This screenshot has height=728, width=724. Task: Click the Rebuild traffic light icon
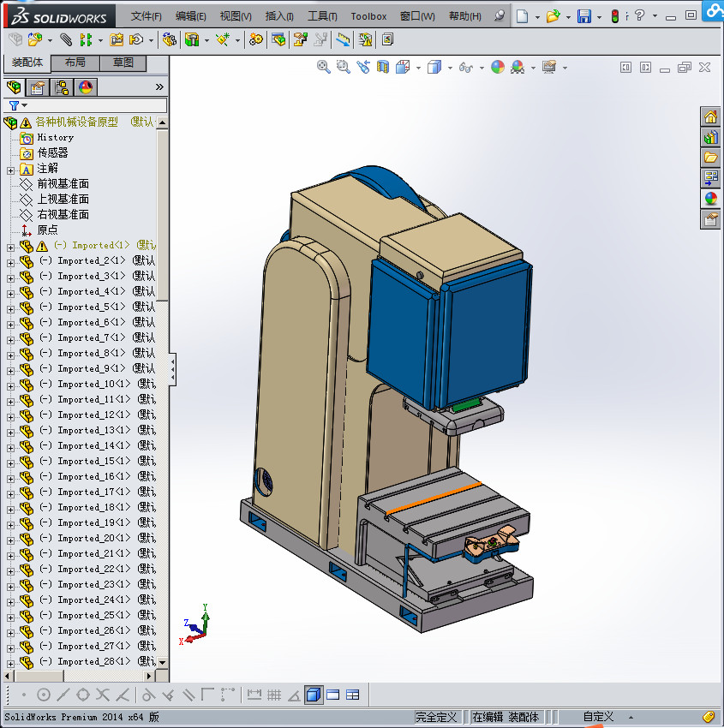coord(615,16)
